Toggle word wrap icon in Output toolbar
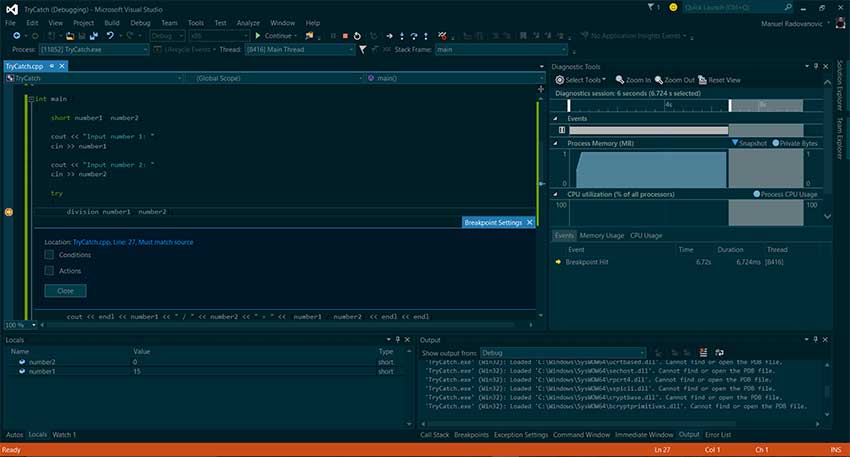Viewport: 850px width, 457px height. pos(719,352)
